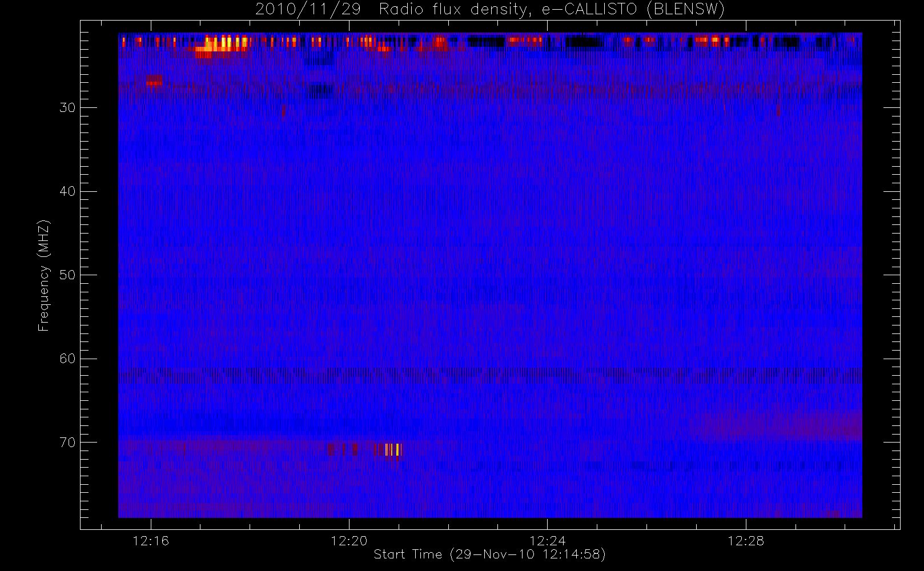924x571 pixels.
Task: Click the 'Frequency (MHZ)' axis label
Action: coord(43,275)
